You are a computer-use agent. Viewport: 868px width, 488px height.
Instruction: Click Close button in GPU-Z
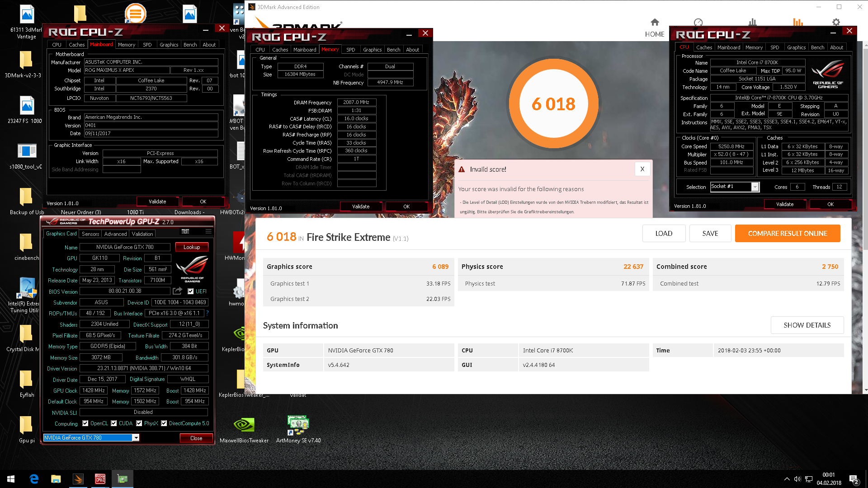pyautogui.click(x=196, y=438)
